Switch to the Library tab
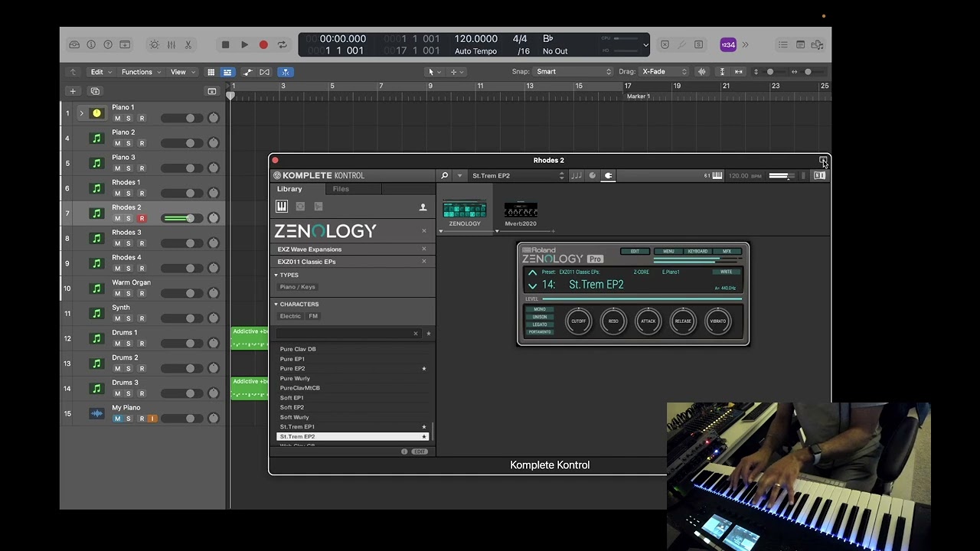 point(289,189)
